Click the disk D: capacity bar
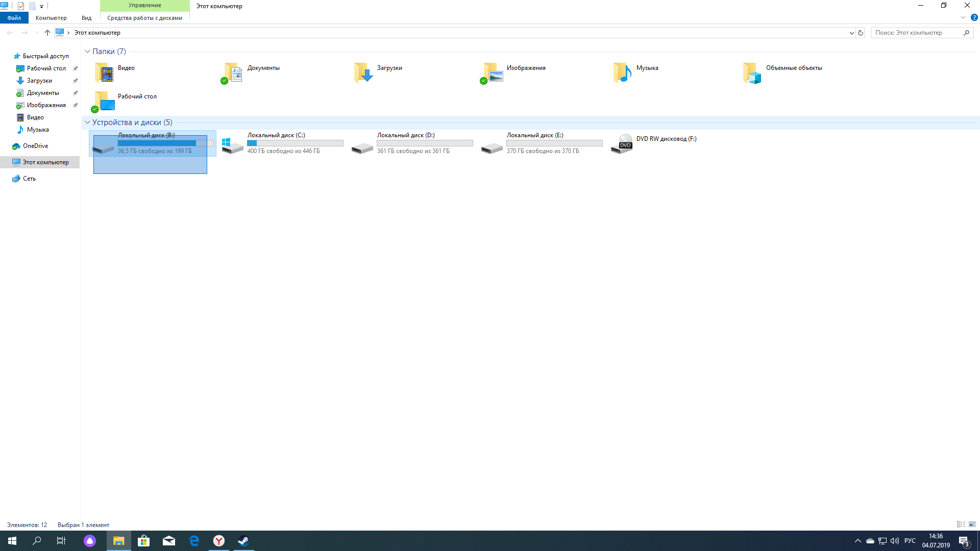 pyautogui.click(x=425, y=143)
